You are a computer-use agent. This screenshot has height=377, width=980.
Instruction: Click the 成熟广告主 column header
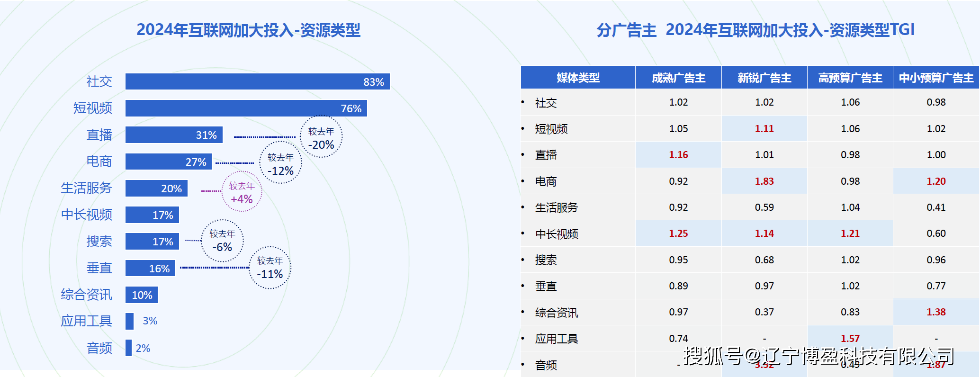pyautogui.click(x=678, y=78)
